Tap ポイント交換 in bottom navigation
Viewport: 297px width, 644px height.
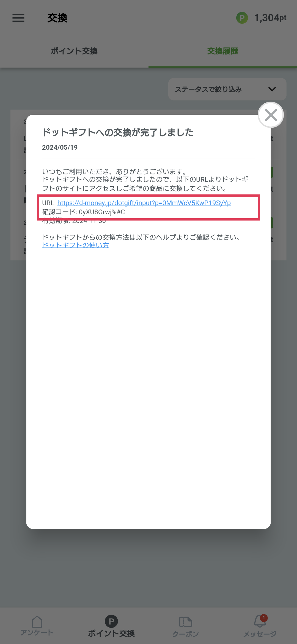(111, 626)
